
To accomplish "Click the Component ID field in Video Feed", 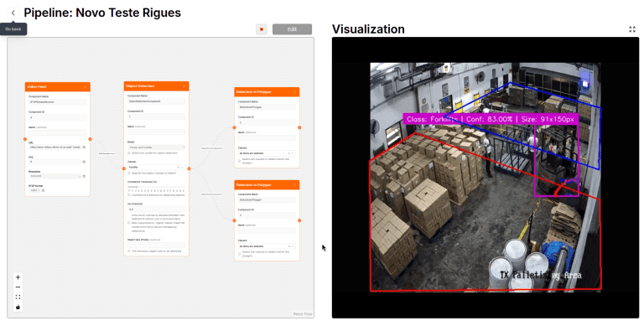I will click(x=58, y=117).
